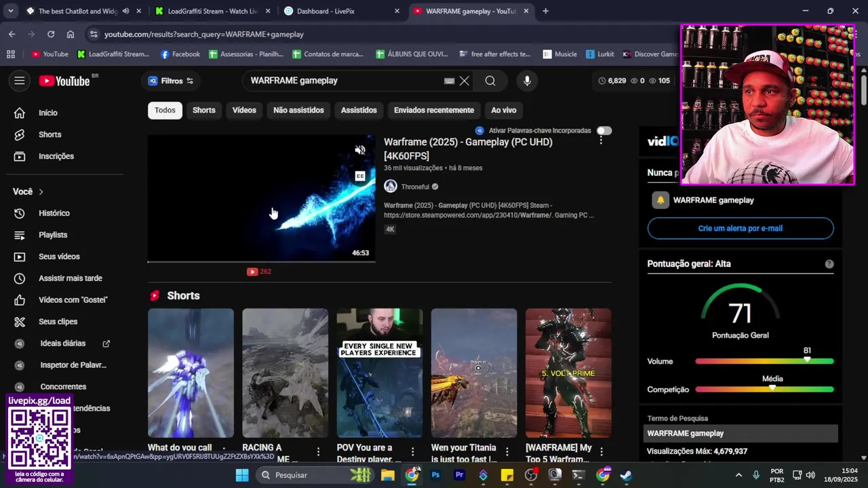This screenshot has width=868, height=488.
Task: Select the Enviados recentemente filter chip
Action: pyautogui.click(x=434, y=110)
